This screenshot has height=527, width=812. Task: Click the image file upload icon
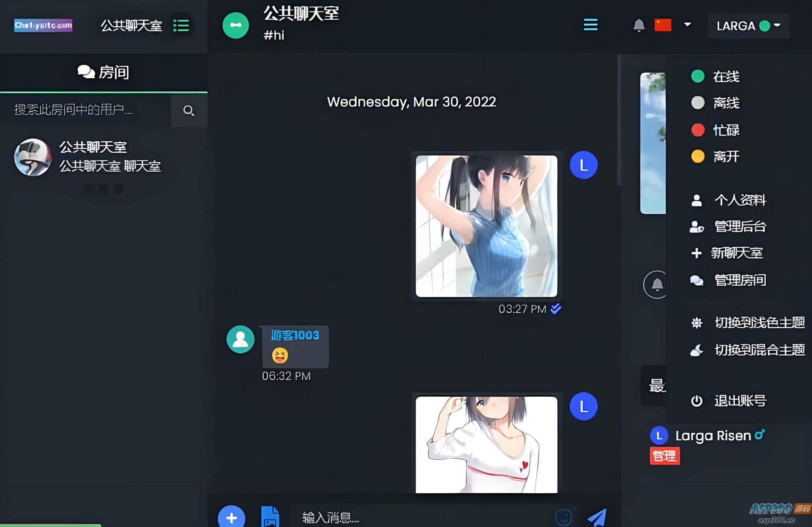pos(270,517)
